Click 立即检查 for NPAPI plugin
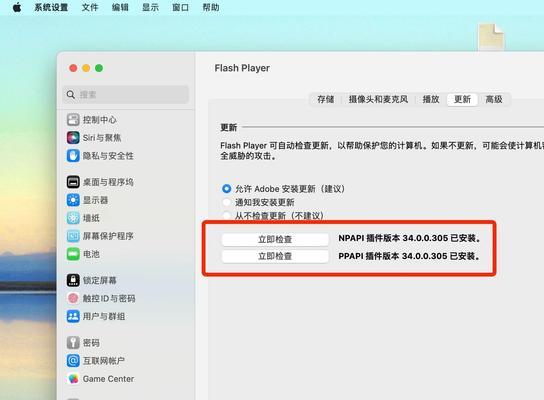 275,239
